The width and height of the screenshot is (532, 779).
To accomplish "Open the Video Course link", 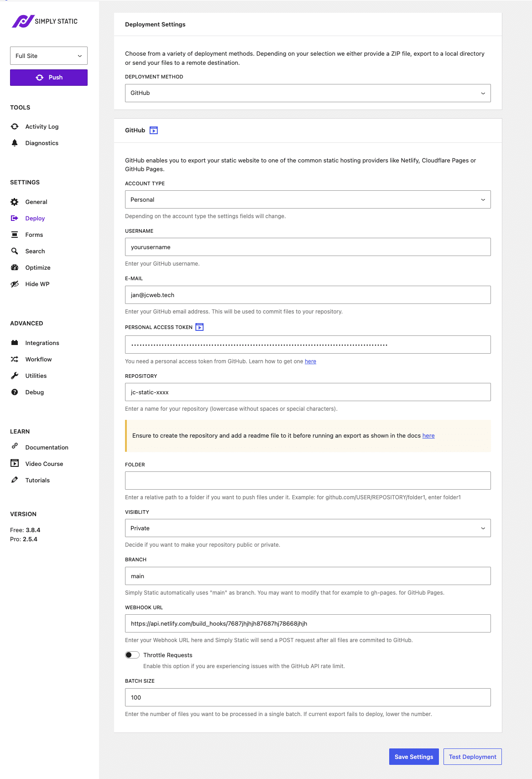I will click(x=44, y=464).
